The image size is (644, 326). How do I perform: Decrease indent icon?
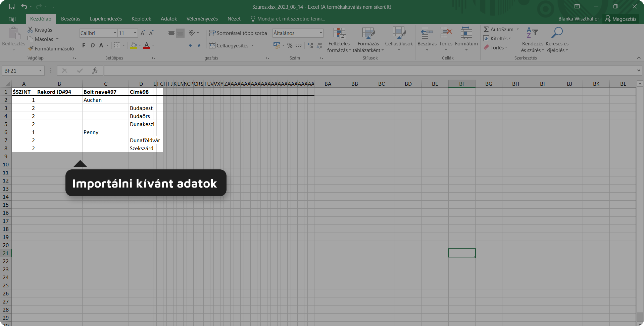pyautogui.click(x=192, y=45)
